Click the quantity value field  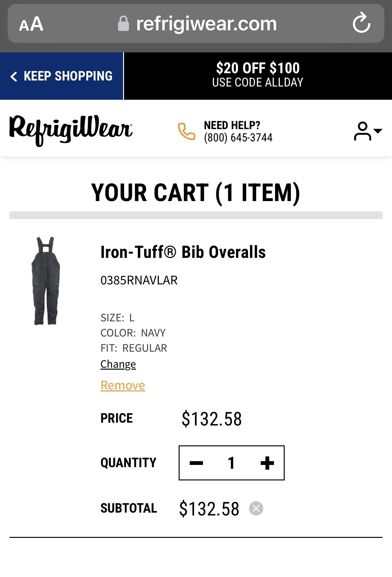[x=231, y=462]
